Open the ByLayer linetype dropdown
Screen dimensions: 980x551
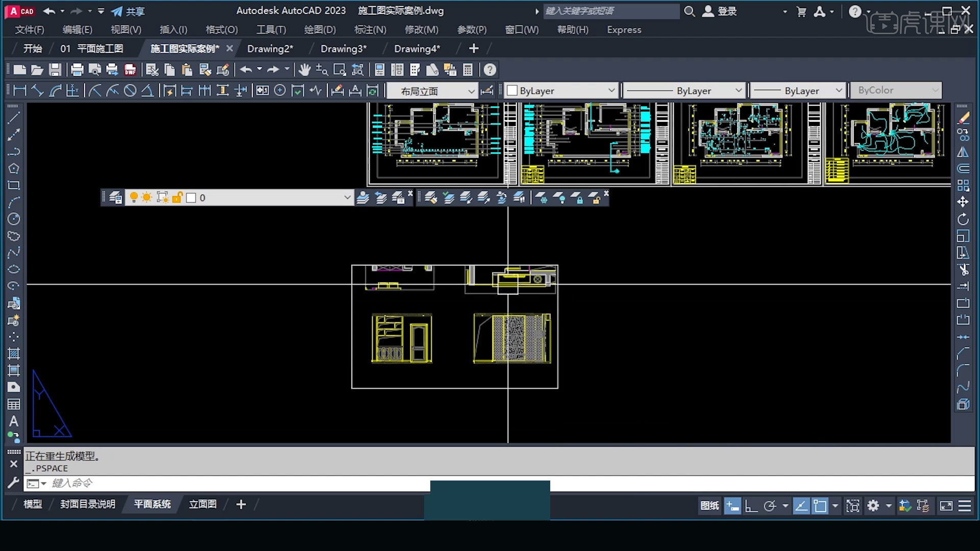(x=738, y=91)
